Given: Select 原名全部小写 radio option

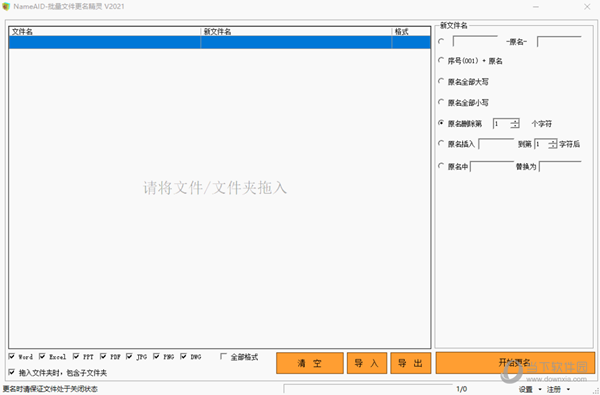Looking at the screenshot, I should 441,102.
